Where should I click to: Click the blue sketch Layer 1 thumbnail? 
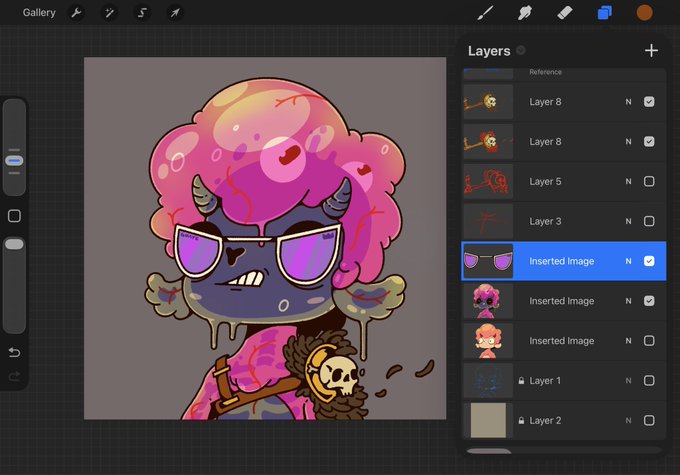tap(488, 381)
